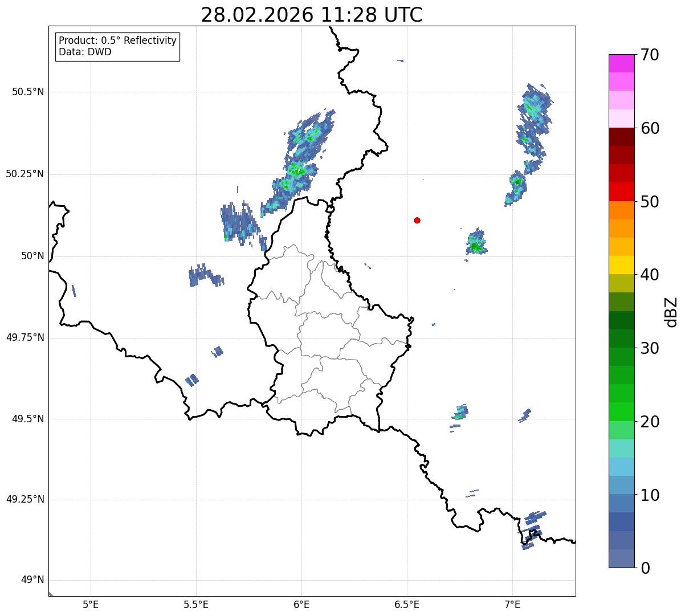
Task: Click the red station marker dot
Action: tap(417, 220)
